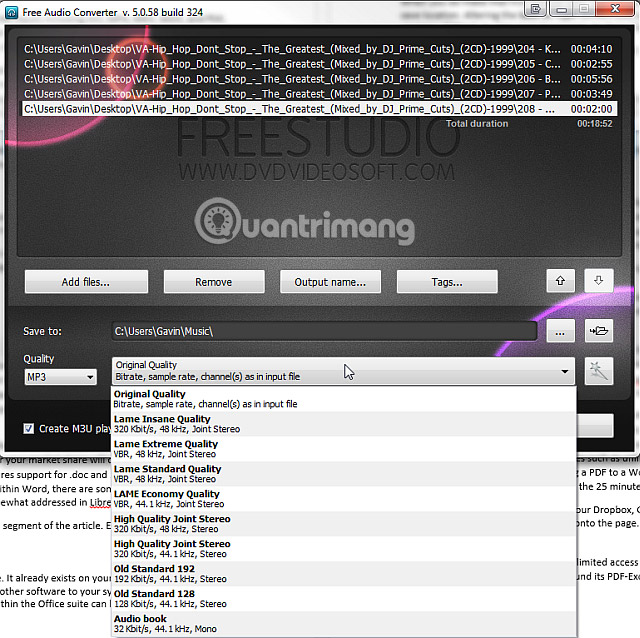Image resolution: width=640 pixels, height=638 pixels.
Task: Select the file row ending 207 - P...
Action: 319,94
